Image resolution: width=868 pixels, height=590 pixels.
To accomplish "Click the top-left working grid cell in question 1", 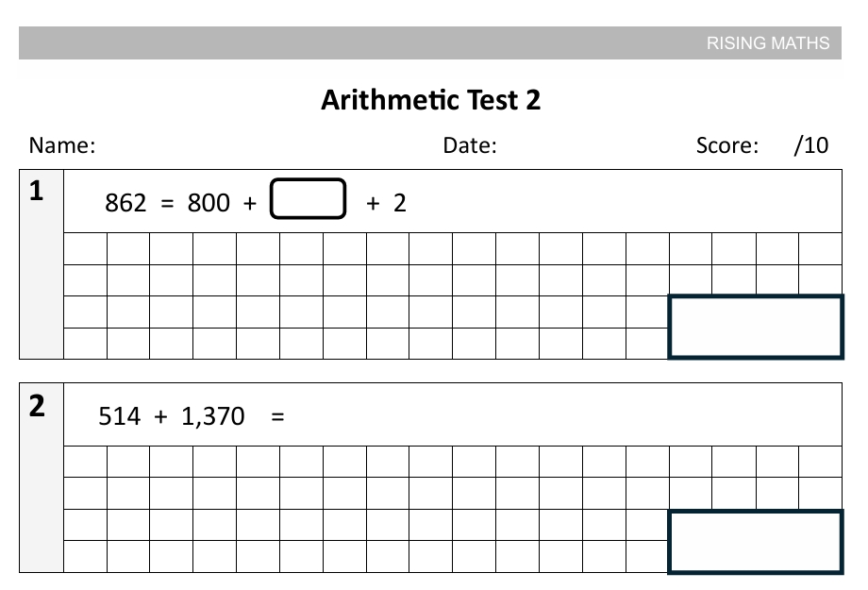I will [x=85, y=248].
